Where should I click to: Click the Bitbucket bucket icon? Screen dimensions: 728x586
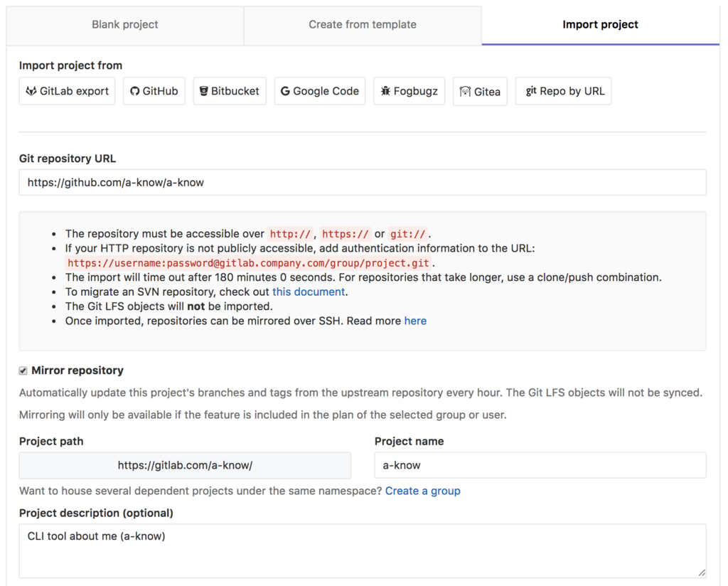tap(203, 91)
